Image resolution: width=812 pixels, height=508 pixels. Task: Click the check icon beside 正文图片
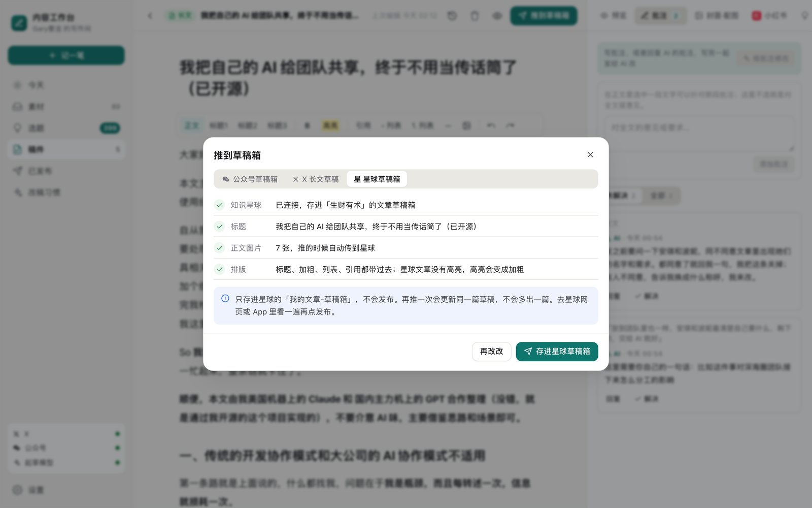220,248
